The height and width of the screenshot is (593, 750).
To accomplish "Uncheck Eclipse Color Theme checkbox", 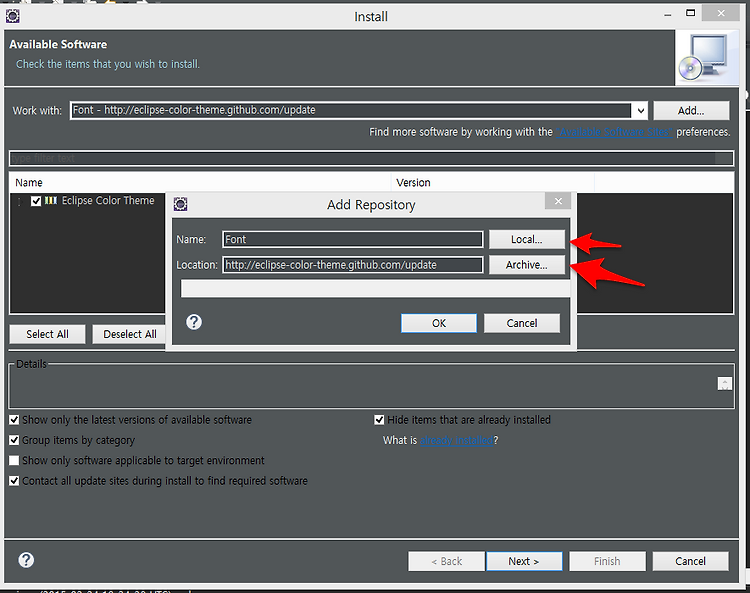I will coord(36,201).
